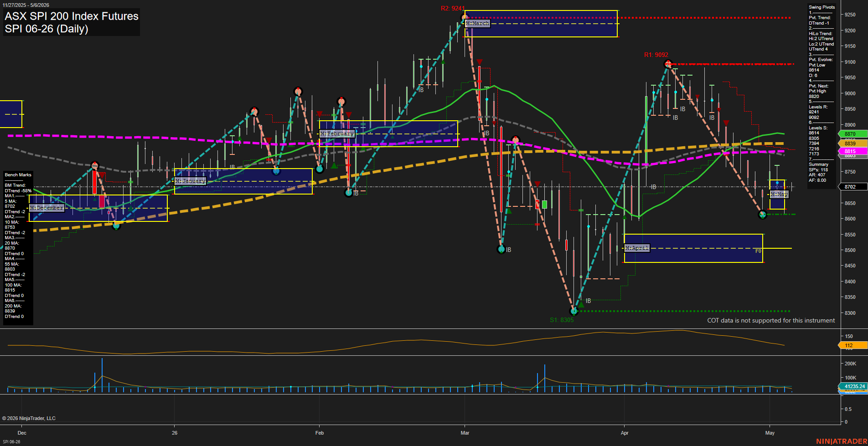
Task: Click the F0 label in April box
Action: click(758, 251)
